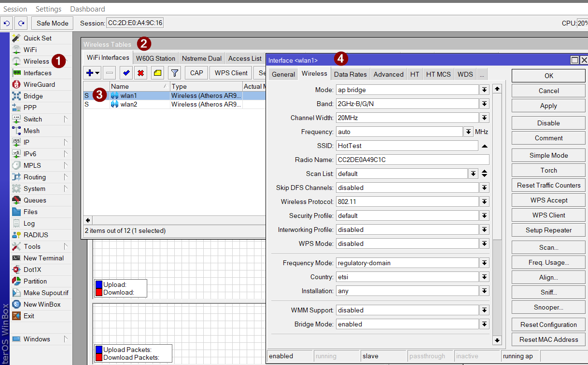Image resolution: width=588 pixels, height=365 pixels.
Task: Open the Settings menu
Action: click(x=48, y=9)
